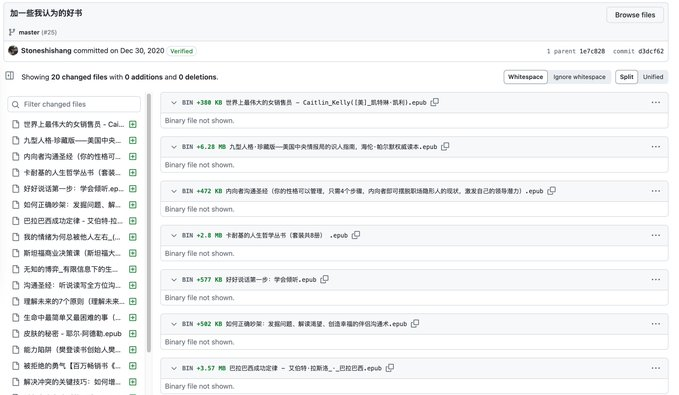Click the file tree vertical scrollbar

[149, 223]
